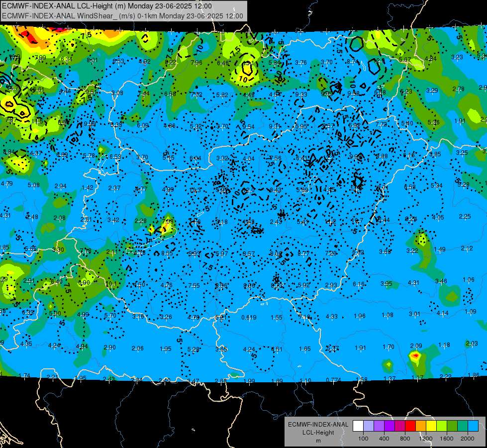Click the legend tick label '400'
Image resolution: width=487 pixels, height=448 pixels.
384,439
